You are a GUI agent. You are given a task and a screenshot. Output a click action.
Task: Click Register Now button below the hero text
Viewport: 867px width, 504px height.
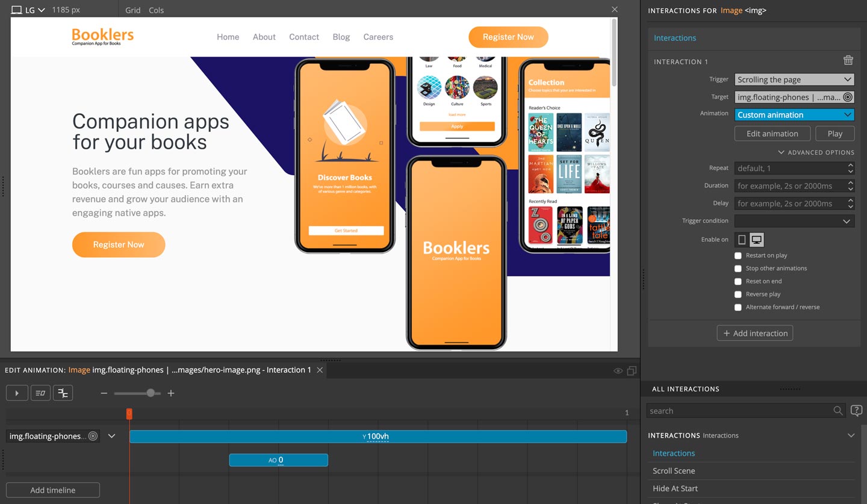(x=119, y=244)
